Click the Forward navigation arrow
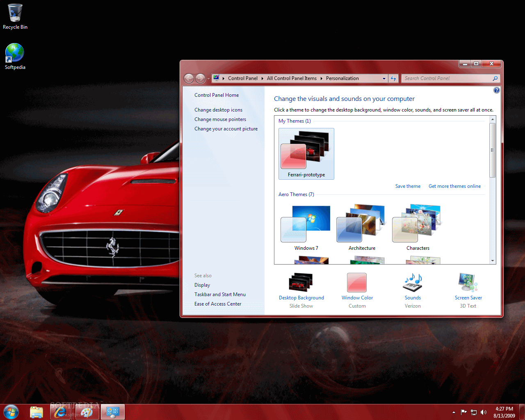525x420 pixels. [200, 78]
